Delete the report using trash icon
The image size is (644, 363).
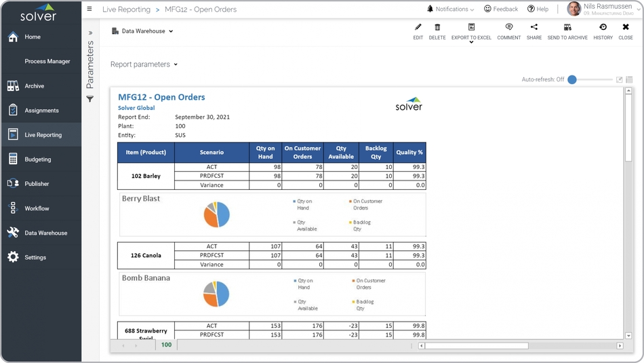[437, 28]
